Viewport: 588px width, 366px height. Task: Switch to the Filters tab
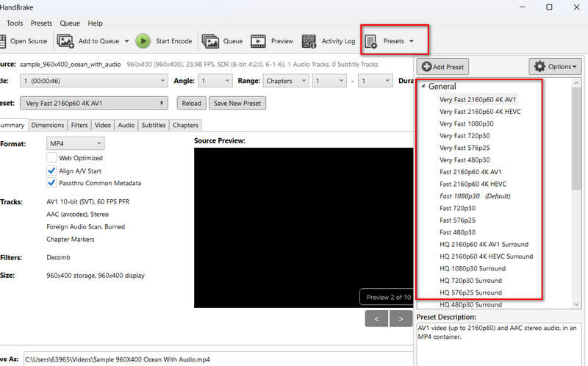[x=79, y=125]
